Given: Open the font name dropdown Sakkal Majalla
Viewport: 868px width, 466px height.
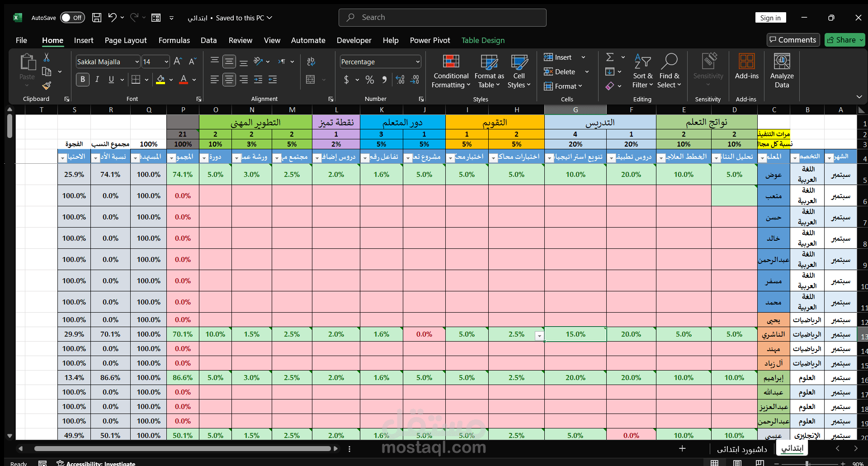Looking at the screenshot, I should 137,62.
